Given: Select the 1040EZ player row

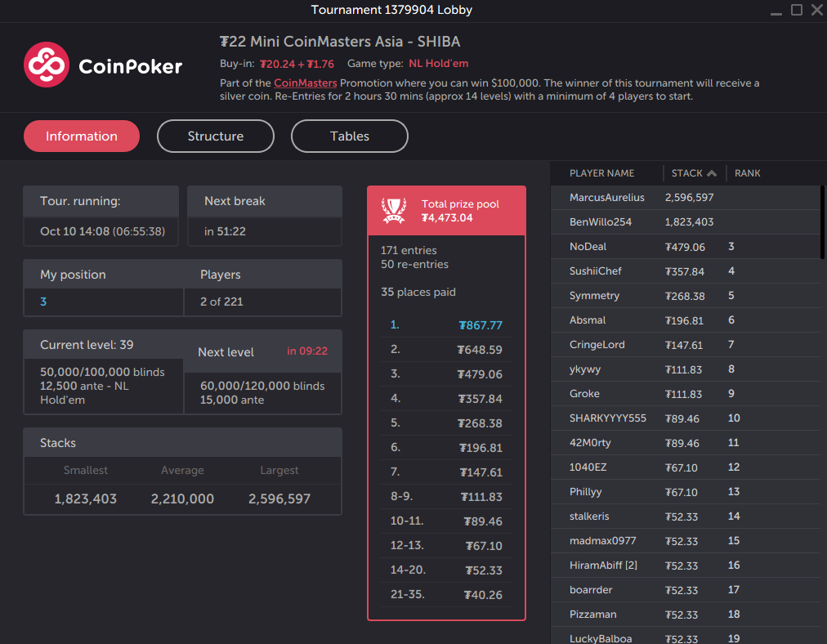Looking at the screenshot, I should (x=685, y=467).
